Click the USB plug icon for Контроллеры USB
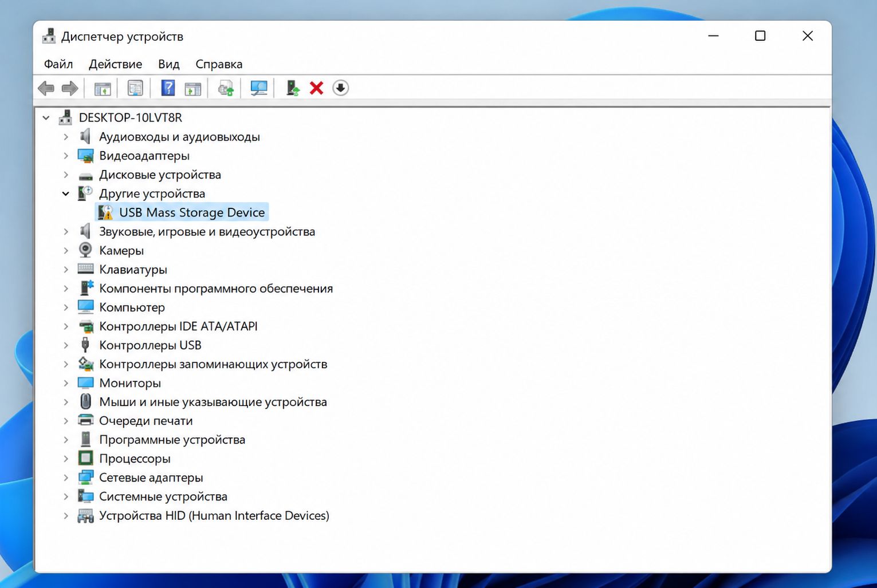Viewport: 877px width, 588px height. click(x=85, y=345)
